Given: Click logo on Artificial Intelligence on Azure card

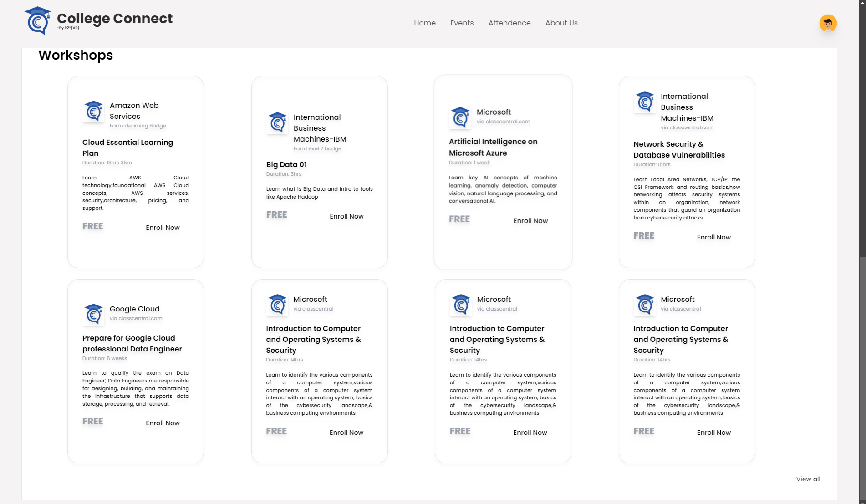Looking at the screenshot, I should [x=460, y=117].
